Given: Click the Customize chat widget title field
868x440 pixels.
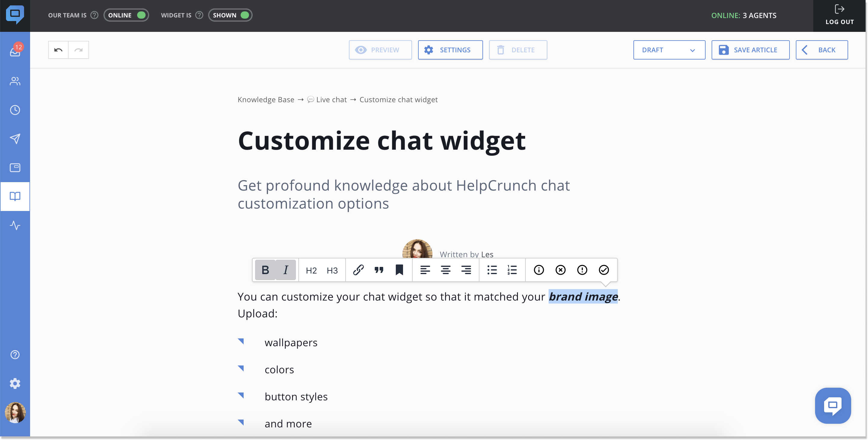Looking at the screenshot, I should (x=382, y=141).
